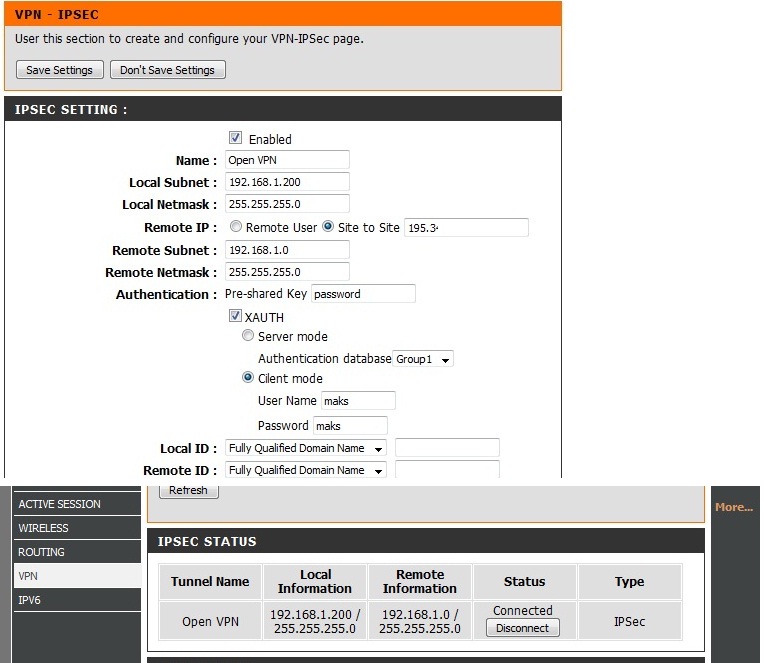Click the Don't Save Settings button
The width and height of the screenshot is (764, 663).
[x=168, y=70]
